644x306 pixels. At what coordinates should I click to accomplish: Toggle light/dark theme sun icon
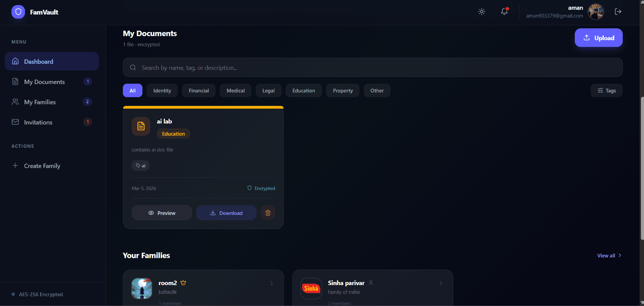point(482,11)
